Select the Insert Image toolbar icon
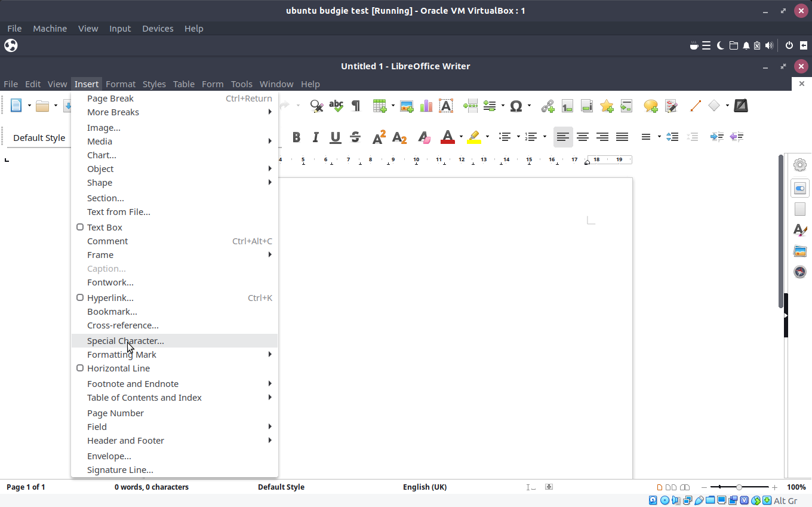This screenshot has height=507, width=812. 407,106
